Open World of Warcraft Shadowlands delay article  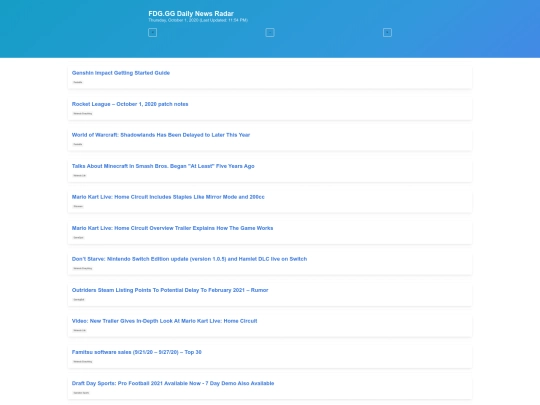161,135
